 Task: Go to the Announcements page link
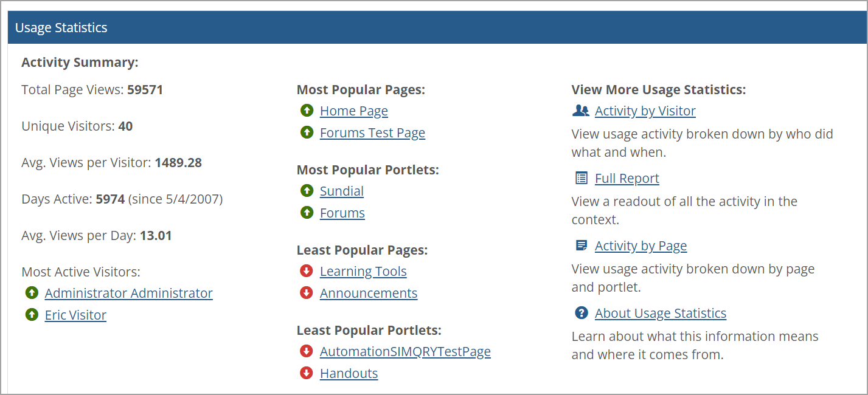tap(368, 293)
